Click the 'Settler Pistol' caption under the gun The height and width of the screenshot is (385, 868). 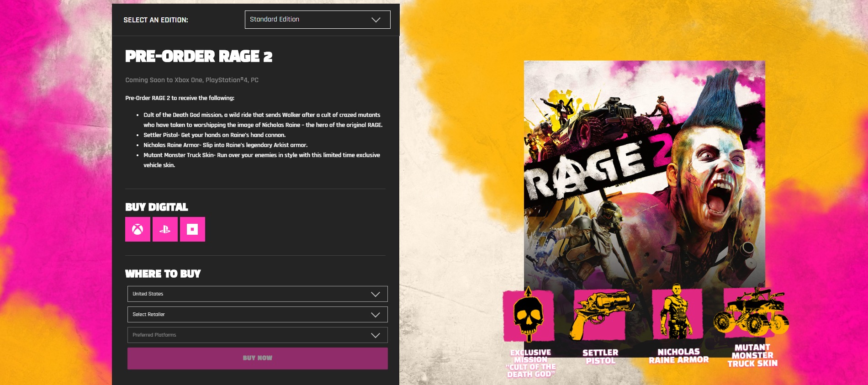tap(600, 357)
